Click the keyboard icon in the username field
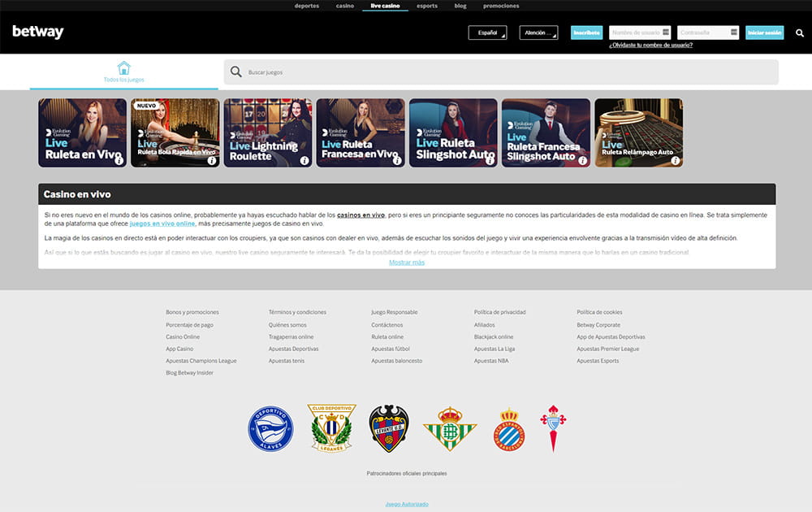The image size is (812, 512). point(666,33)
